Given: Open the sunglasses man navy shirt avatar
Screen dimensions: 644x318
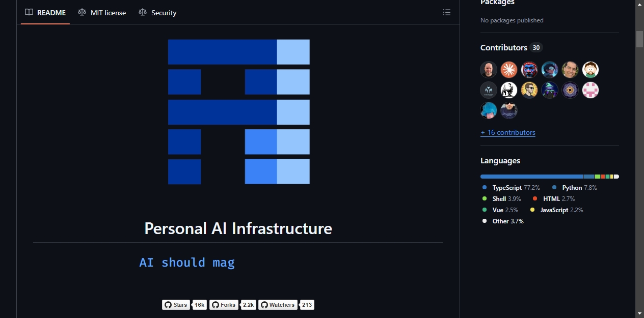Looking at the screenshot, I should 509,110.
